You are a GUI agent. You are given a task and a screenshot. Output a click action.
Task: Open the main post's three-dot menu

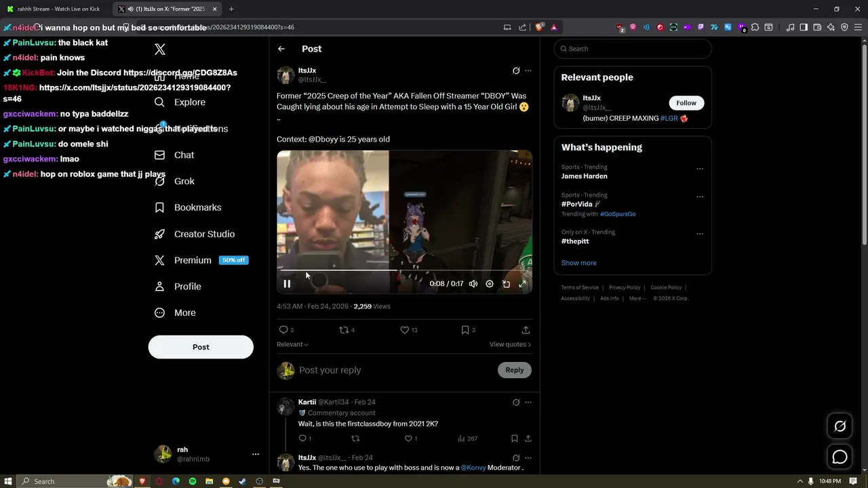click(528, 70)
